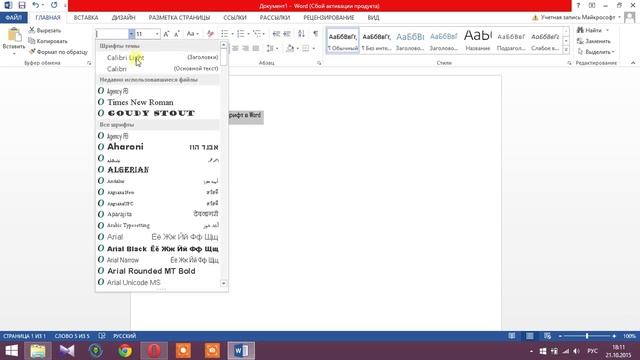This screenshot has width=640, height=360.
Task: Open borders dropdown
Action: point(313,49)
